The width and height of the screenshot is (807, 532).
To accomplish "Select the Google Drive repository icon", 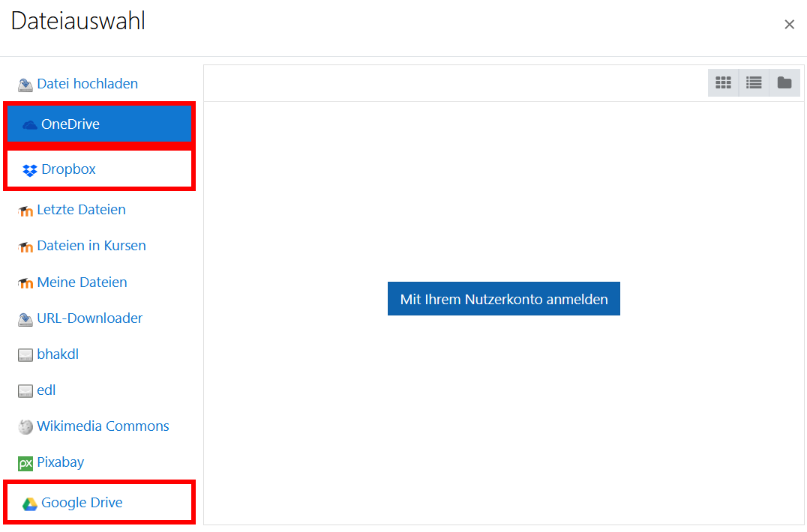I will pyautogui.click(x=30, y=502).
